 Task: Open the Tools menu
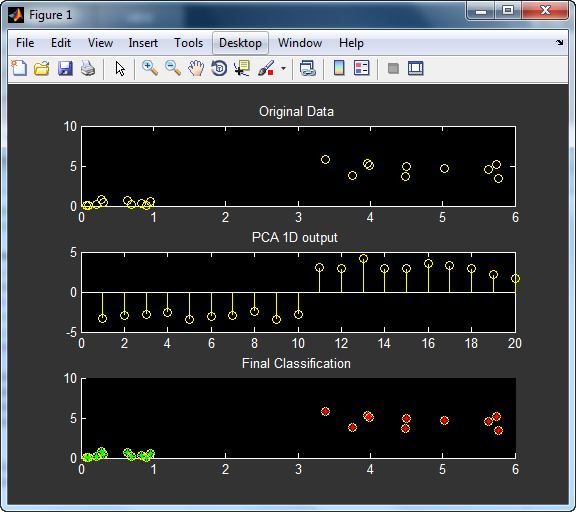click(188, 43)
